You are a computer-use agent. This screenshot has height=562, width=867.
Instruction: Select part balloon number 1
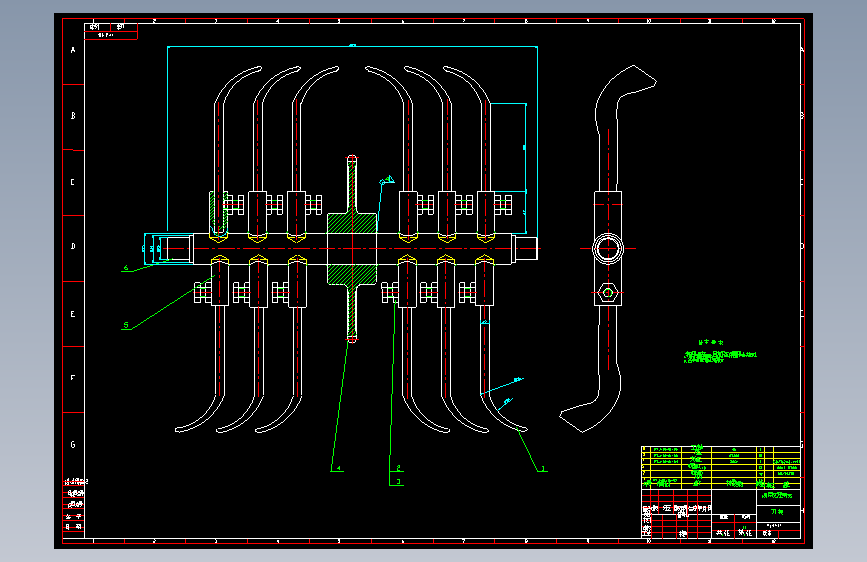click(543, 469)
